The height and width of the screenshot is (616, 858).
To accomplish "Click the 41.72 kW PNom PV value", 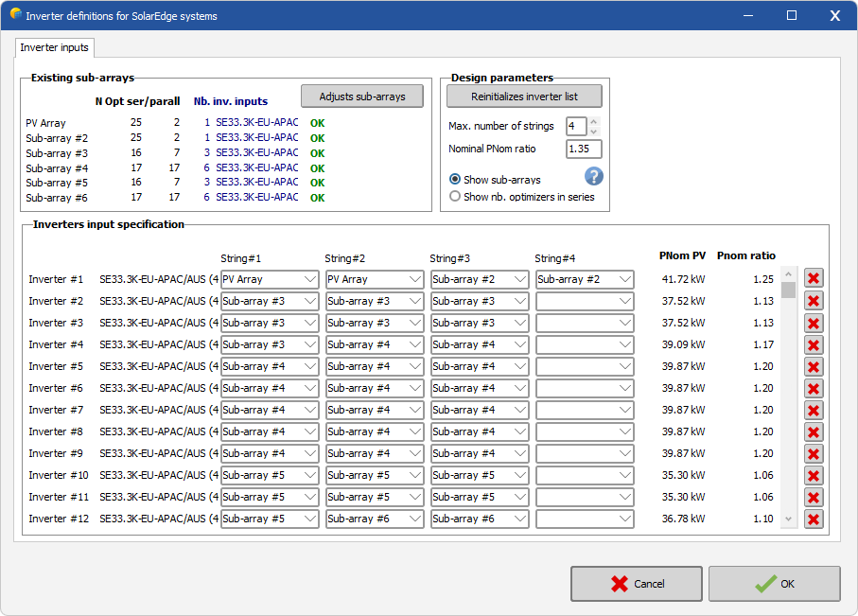I will pyautogui.click(x=683, y=279).
